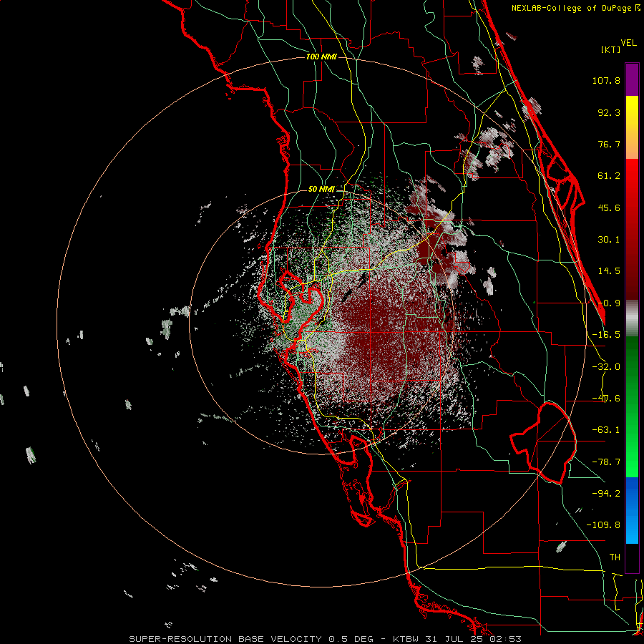644x644 pixels.
Task: Select the -16.5 scale value
Action: [x=606, y=335]
